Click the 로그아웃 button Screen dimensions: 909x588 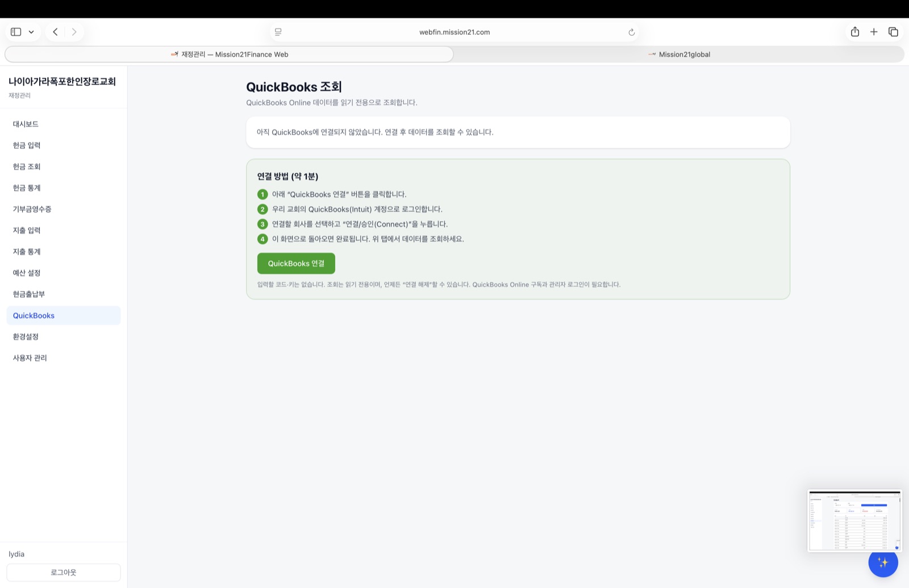coord(64,573)
